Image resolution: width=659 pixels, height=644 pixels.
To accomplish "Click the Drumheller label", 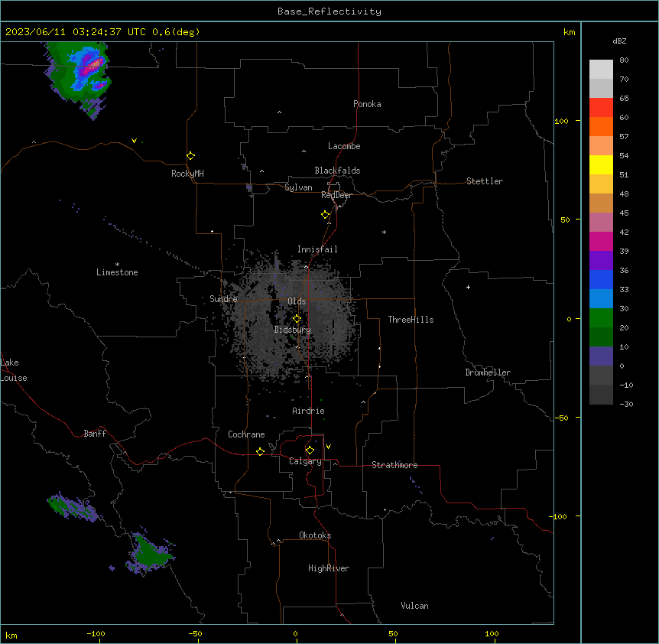I will coord(488,372).
